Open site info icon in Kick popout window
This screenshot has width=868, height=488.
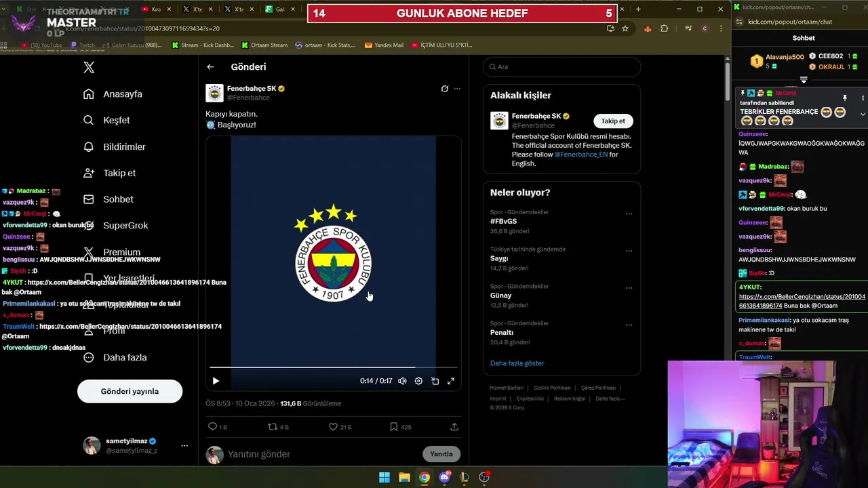pyautogui.click(x=738, y=22)
